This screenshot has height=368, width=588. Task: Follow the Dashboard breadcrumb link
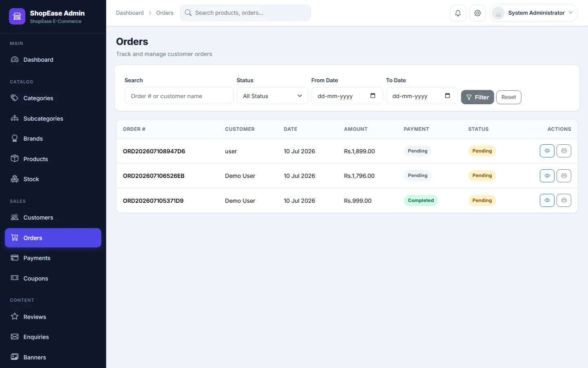(130, 13)
